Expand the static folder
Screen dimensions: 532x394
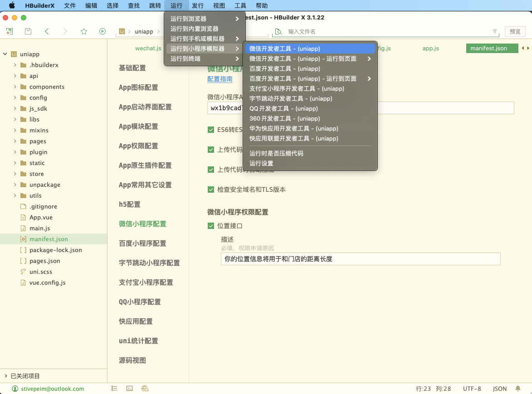(x=15, y=163)
